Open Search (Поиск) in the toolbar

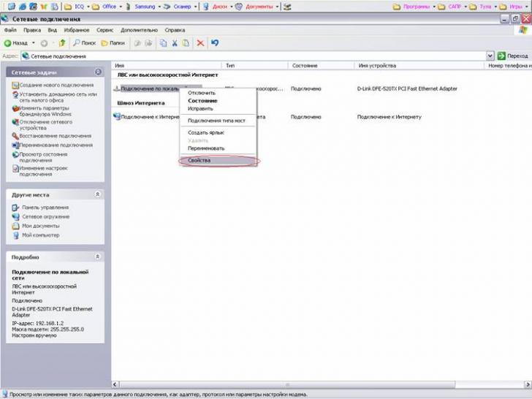pos(84,43)
